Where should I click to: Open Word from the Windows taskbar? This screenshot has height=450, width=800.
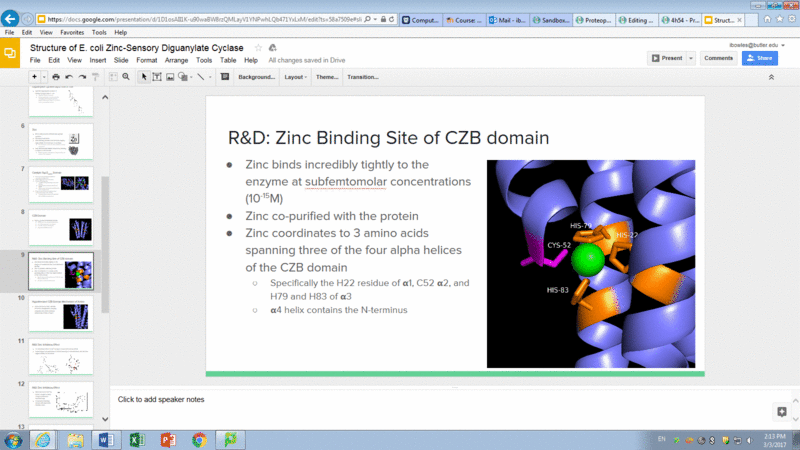pyautogui.click(x=107, y=438)
